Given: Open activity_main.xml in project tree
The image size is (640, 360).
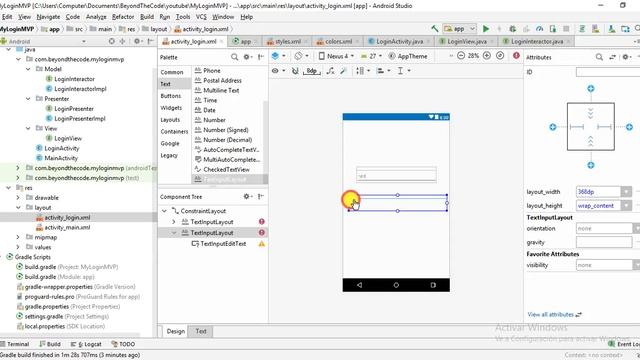Looking at the screenshot, I should point(67,227).
